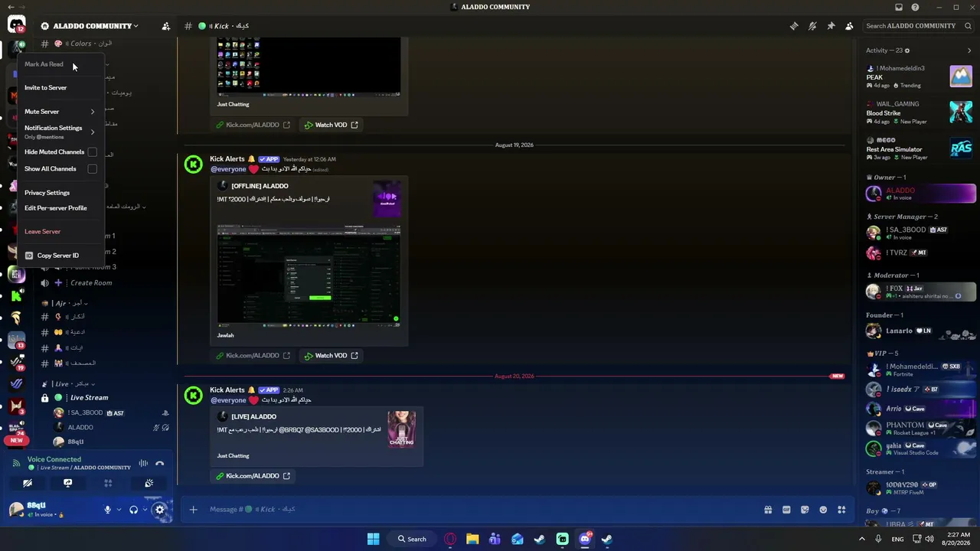Open the Apps launcher in message bar
Viewport: 980px width, 551px height.
point(841,510)
